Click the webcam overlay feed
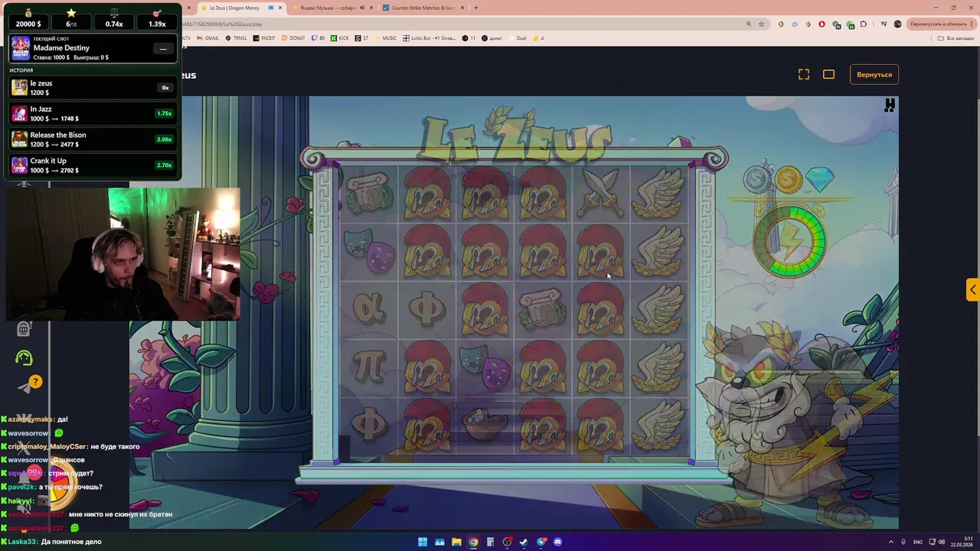The image size is (980, 551). tap(122, 254)
